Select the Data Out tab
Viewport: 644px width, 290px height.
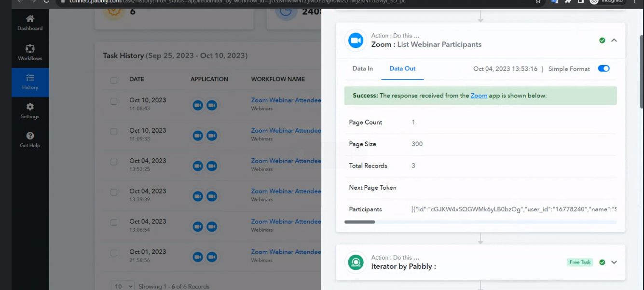coord(402,69)
